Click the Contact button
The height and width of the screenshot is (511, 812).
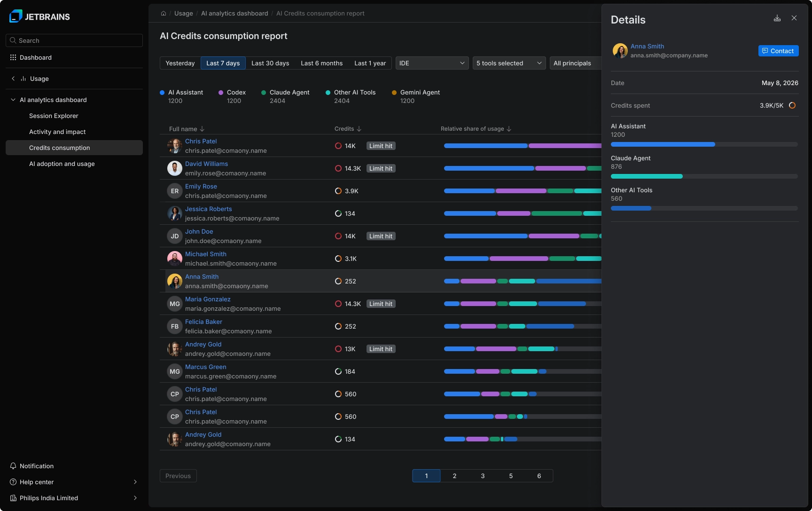coord(778,51)
